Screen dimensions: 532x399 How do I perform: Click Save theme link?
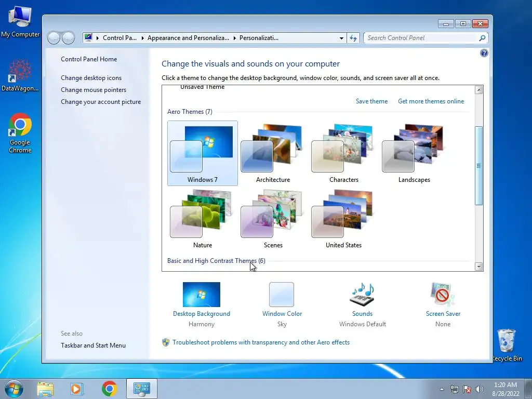click(371, 101)
